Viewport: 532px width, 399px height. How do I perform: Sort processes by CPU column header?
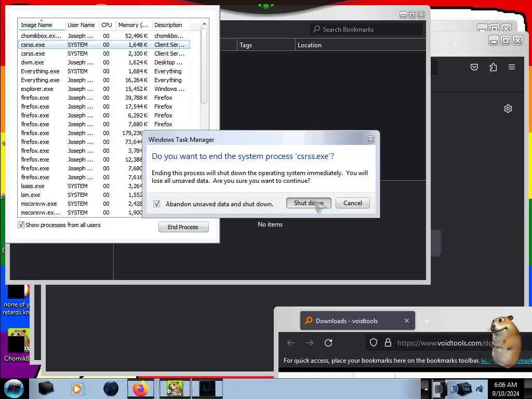point(107,25)
